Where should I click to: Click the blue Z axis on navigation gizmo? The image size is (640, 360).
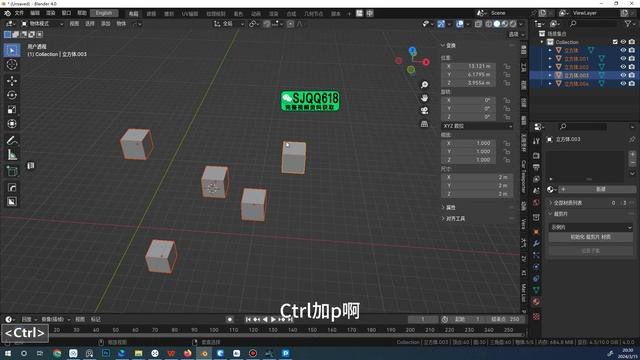click(412, 50)
